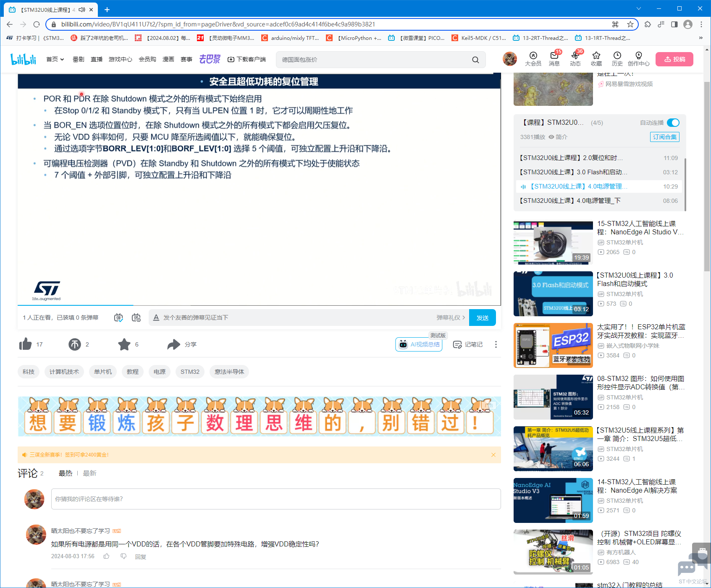Click the 订阅合集 subscribe button
Screen dimensions: 711x588
(x=665, y=137)
